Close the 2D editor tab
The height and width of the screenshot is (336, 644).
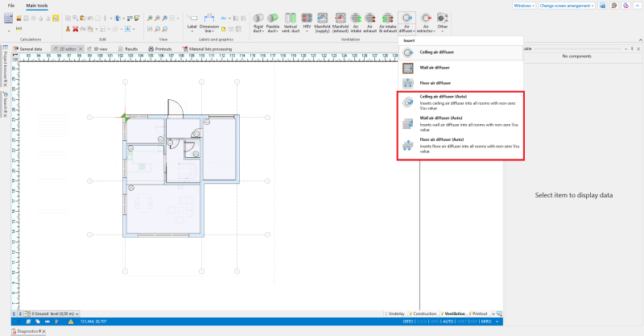point(81,49)
